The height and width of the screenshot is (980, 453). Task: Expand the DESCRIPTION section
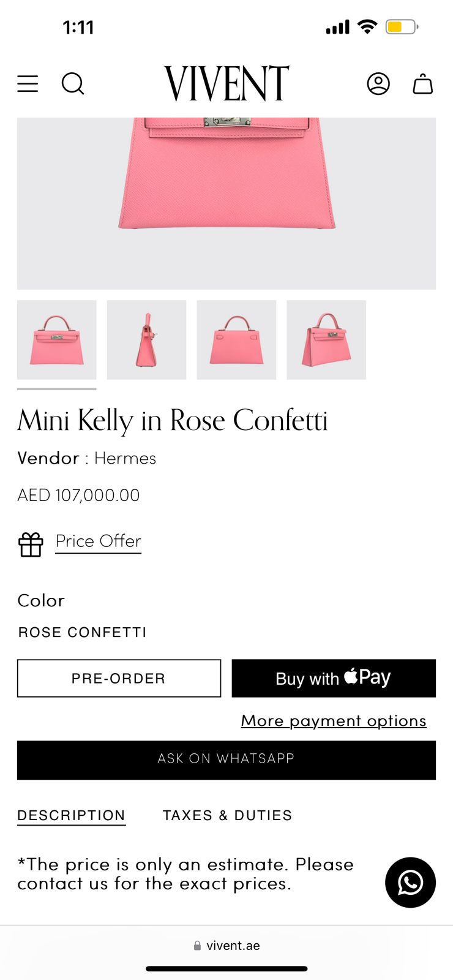click(70, 815)
